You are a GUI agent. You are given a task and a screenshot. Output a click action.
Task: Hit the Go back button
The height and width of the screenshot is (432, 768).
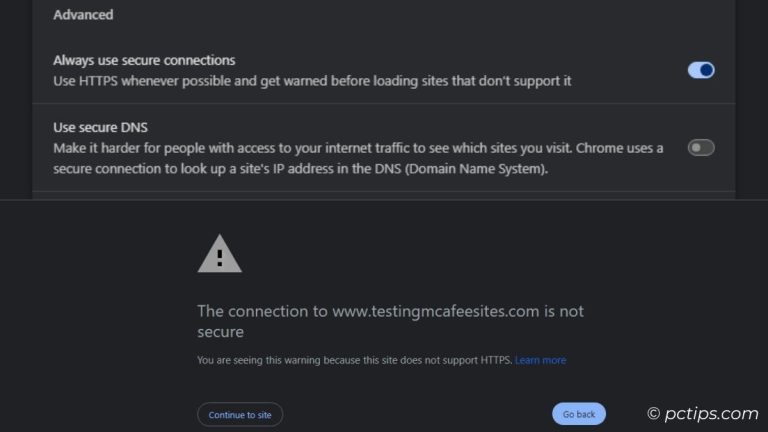click(x=578, y=414)
